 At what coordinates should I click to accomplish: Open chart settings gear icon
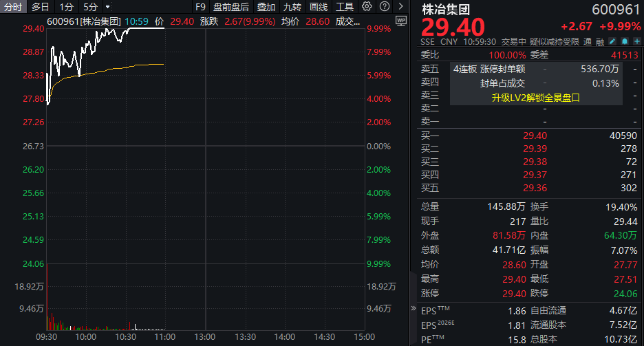(367, 7)
